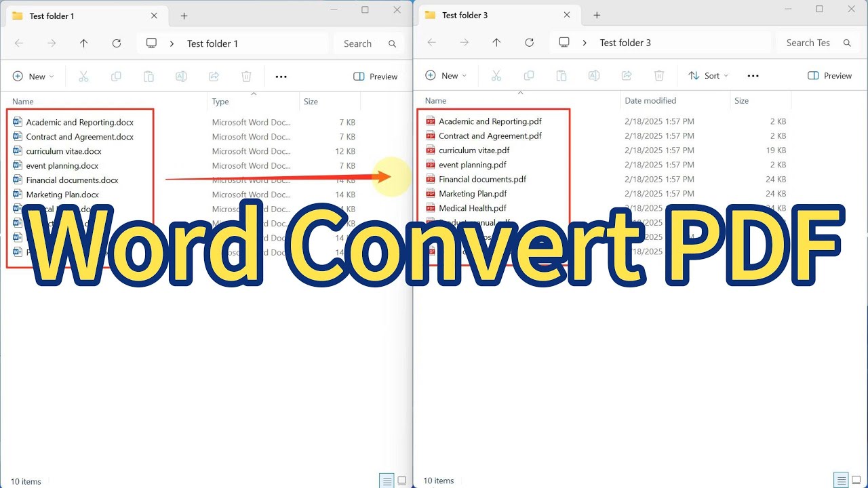Open New dropdown in Test folder 3 window
This screenshot has height=488, width=868.
click(446, 76)
